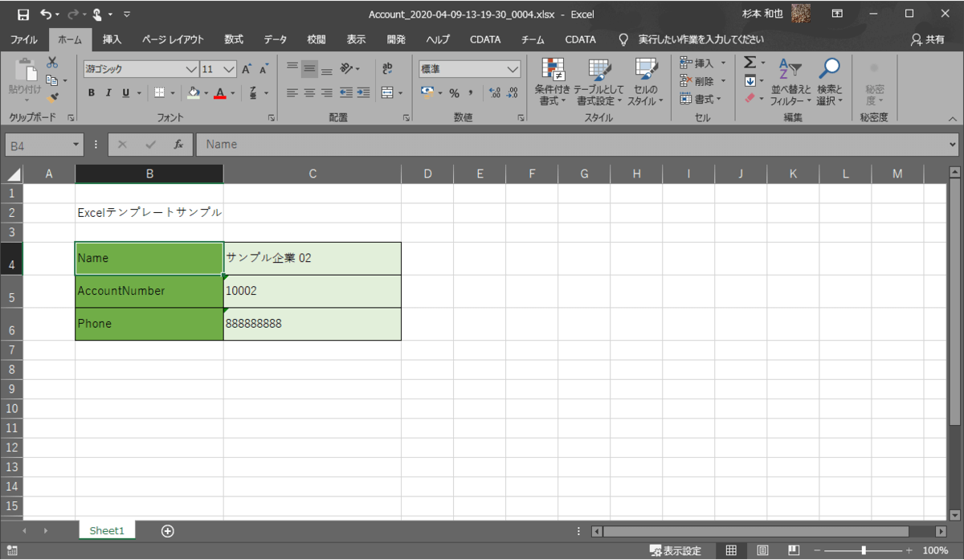Switch to the 数式 tab

(x=234, y=39)
